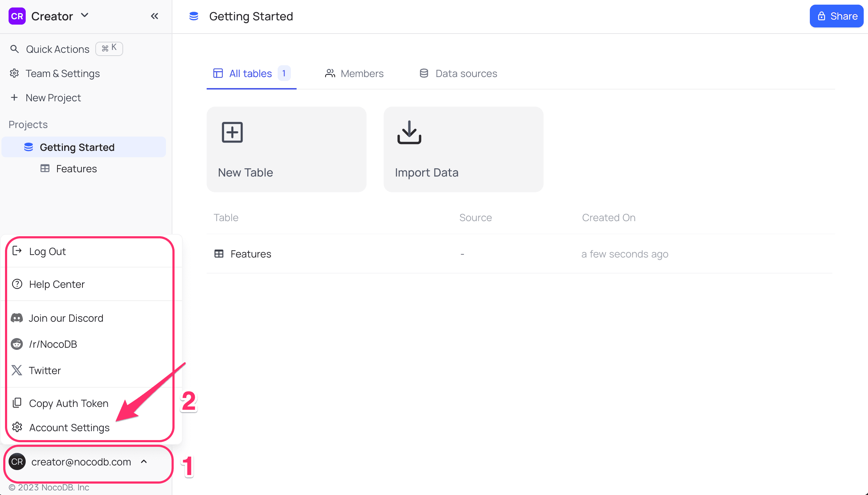Select the /r/NocoDB Reddit icon
The image size is (868, 495).
17,344
